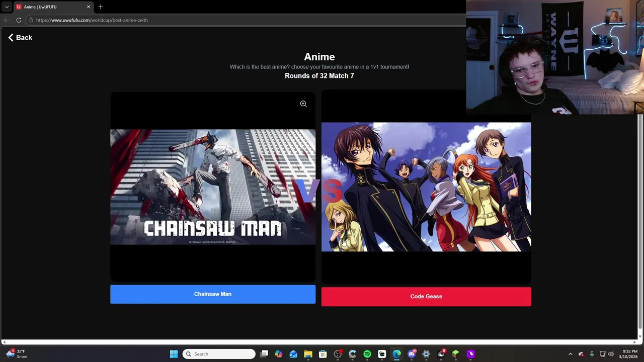The image size is (644, 362).
Task: Reload the page with the browser refresh icon
Action: click(19, 20)
